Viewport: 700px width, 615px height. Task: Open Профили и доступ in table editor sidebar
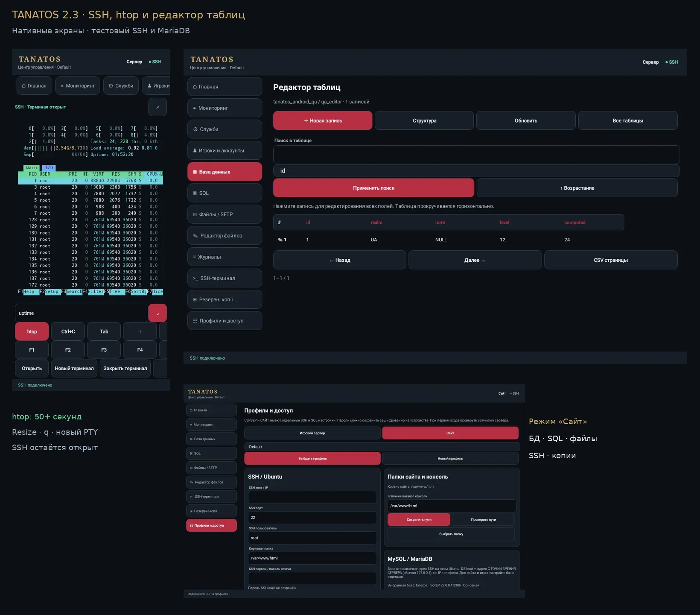tap(225, 321)
